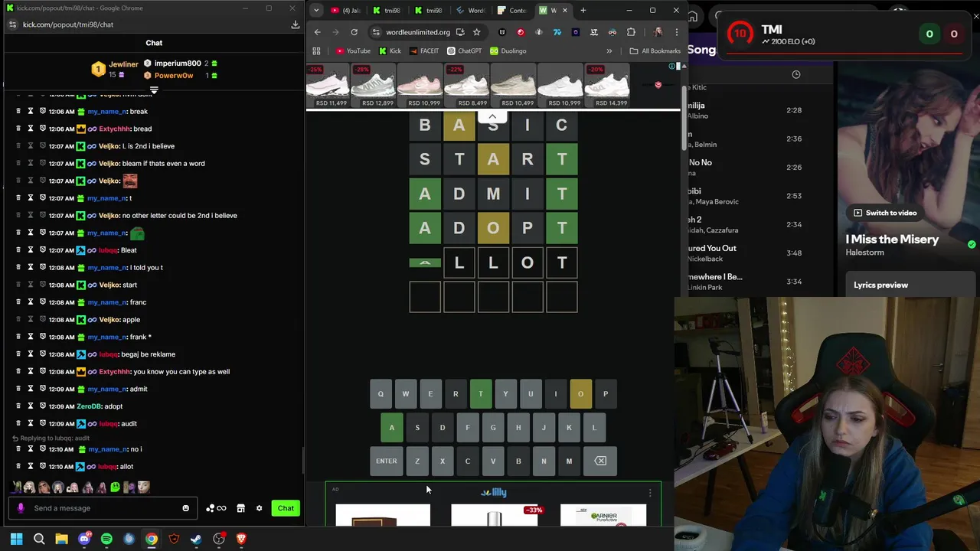Viewport: 980px width, 551px height.
Task: Open Windows taskbar search
Action: tap(39, 539)
